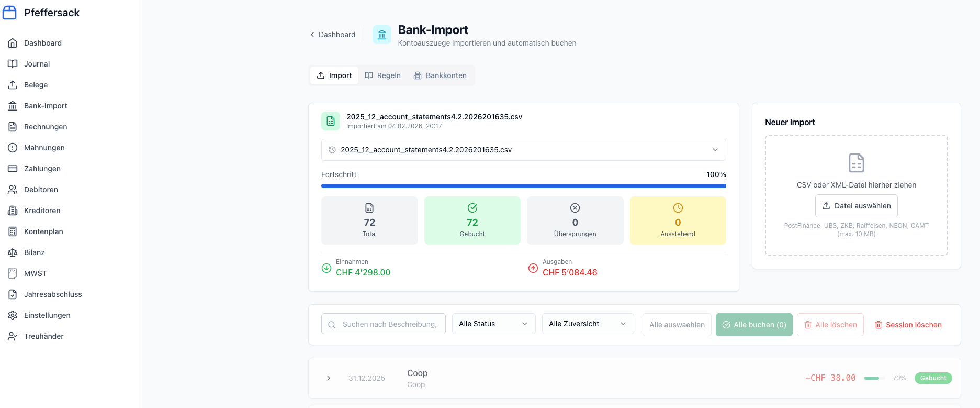Open the Alle Status filter dropdown
The height and width of the screenshot is (408, 980).
point(493,324)
